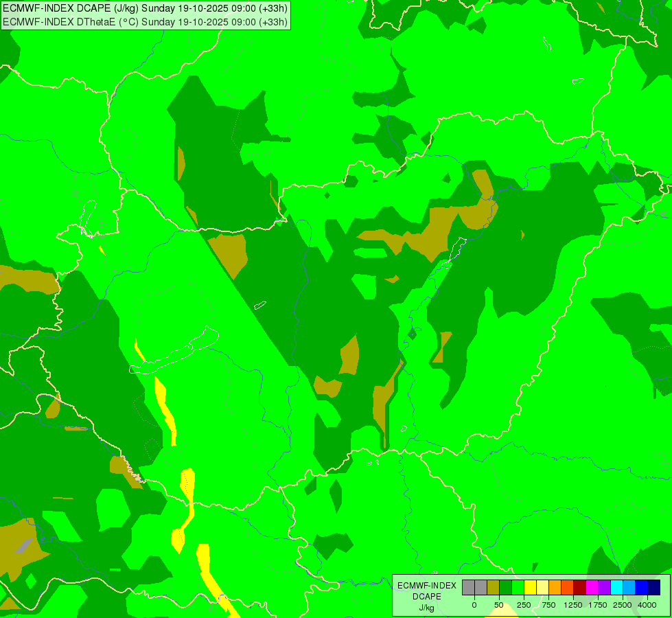Click the legend value 1250
The image size is (672, 618).
pyautogui.click(x=573, y=605)
